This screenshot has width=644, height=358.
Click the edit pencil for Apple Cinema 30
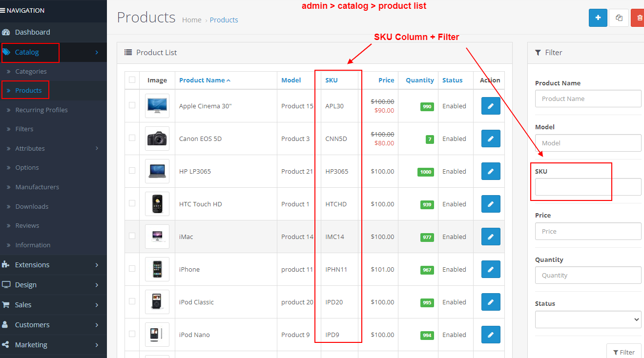[x=490, y=106]
